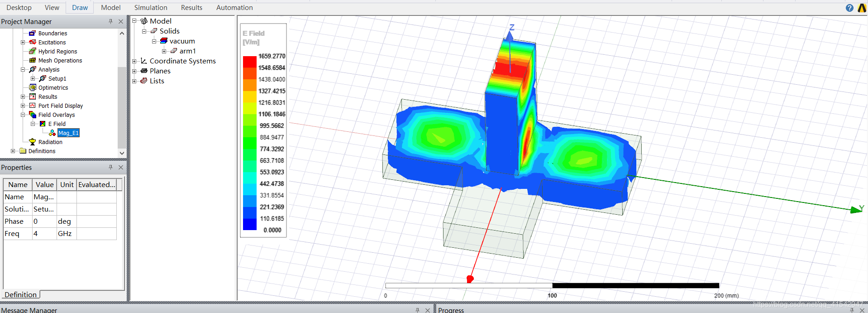Click the Mag_E1 plot icon
The image size is (868, 313).
(x=52, y=133)
